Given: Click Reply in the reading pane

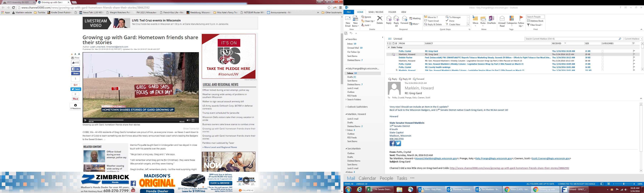Looking at the screenshot, I should pyautogui.click(x=393, y=79).
